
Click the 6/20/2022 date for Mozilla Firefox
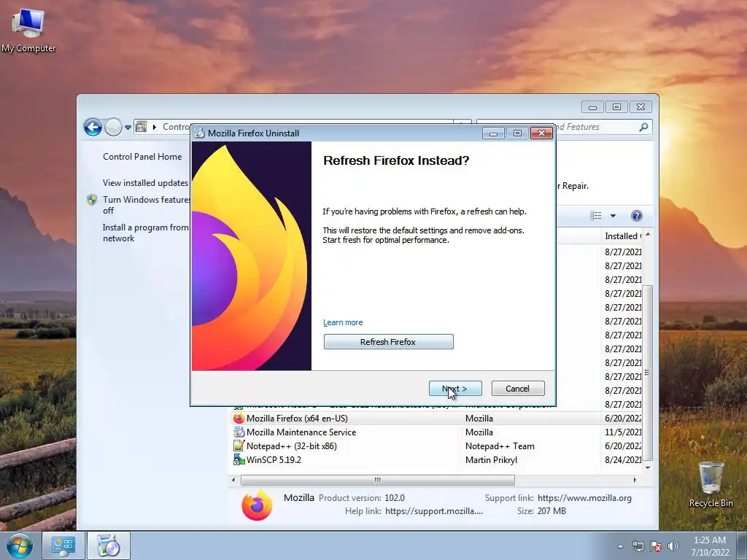coord(623,419)
